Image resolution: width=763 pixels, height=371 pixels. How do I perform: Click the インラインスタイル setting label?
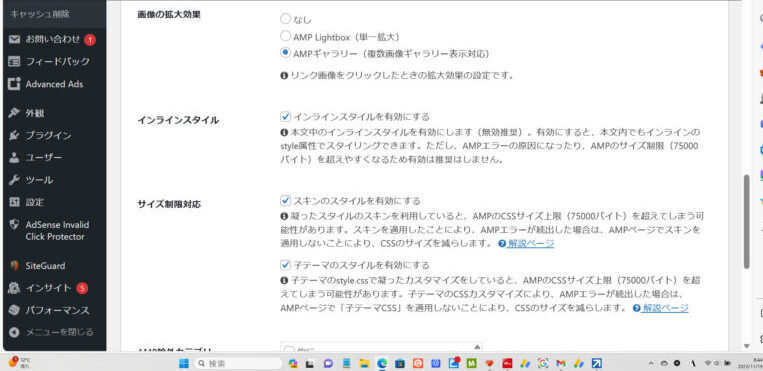click(x=178, y=121)
